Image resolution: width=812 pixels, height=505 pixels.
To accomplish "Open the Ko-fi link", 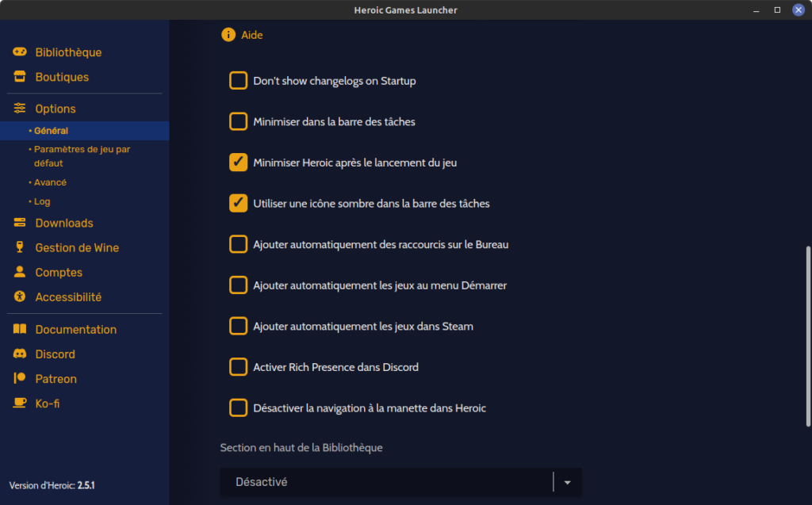I will (48, 404).
